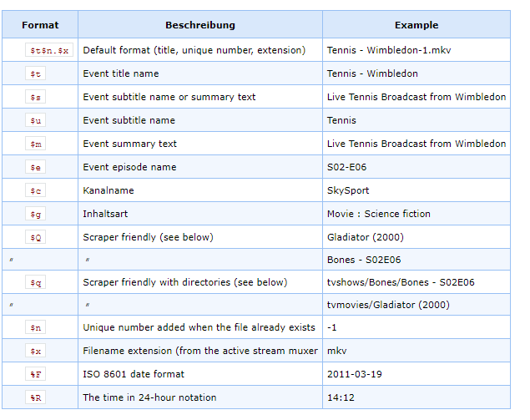The height and width of the screenshot is (420, 530).
Task: Click the Example column header
Action: coord(416,25)
